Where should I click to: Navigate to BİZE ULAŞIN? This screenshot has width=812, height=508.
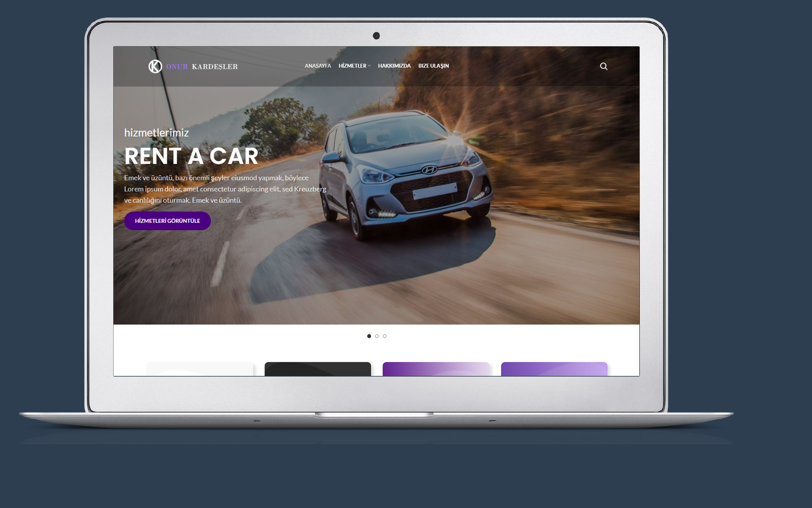433,66
